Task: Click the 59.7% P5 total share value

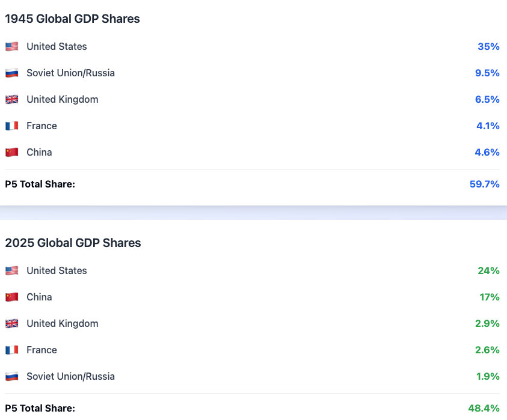Action: pos(484,184)
